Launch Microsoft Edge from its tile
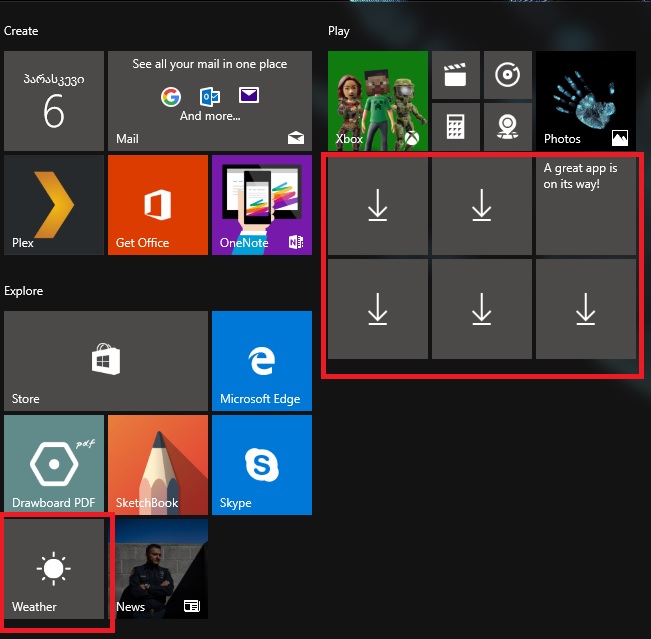The width and height of the screenshot is (651, 639). (261, 360)
